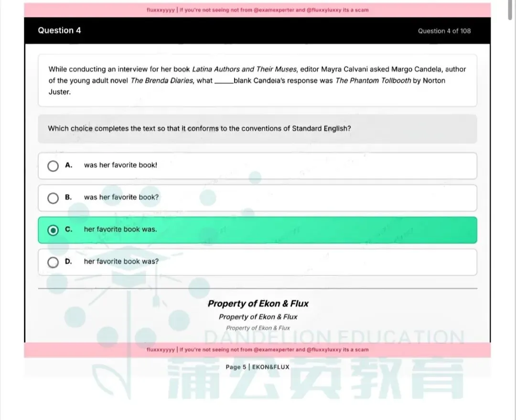Click the answer option 'was her favorite book!'
The image size is (516, 420).
pyautogui.click(x=120, y=165)
